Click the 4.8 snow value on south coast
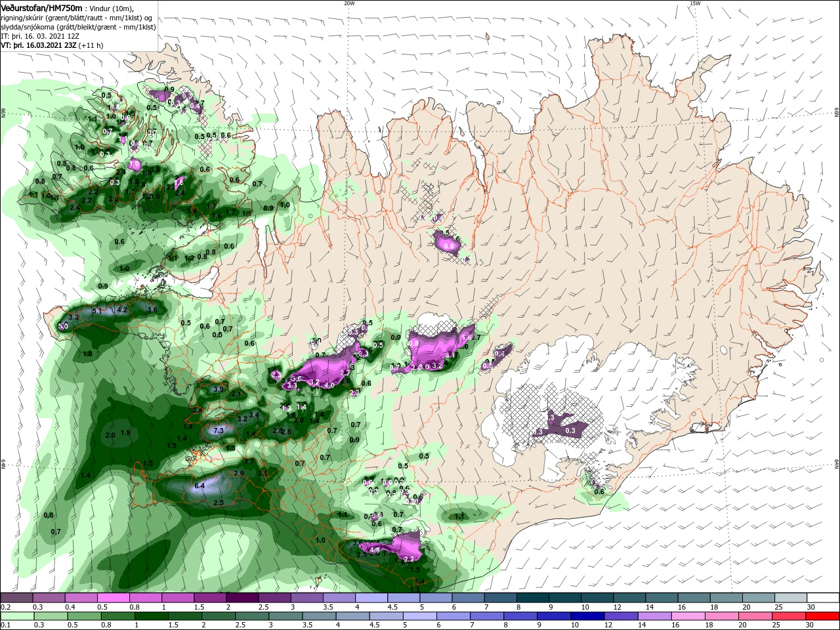The height and width of the screenshot is (630, 840). tap(375, 549)
